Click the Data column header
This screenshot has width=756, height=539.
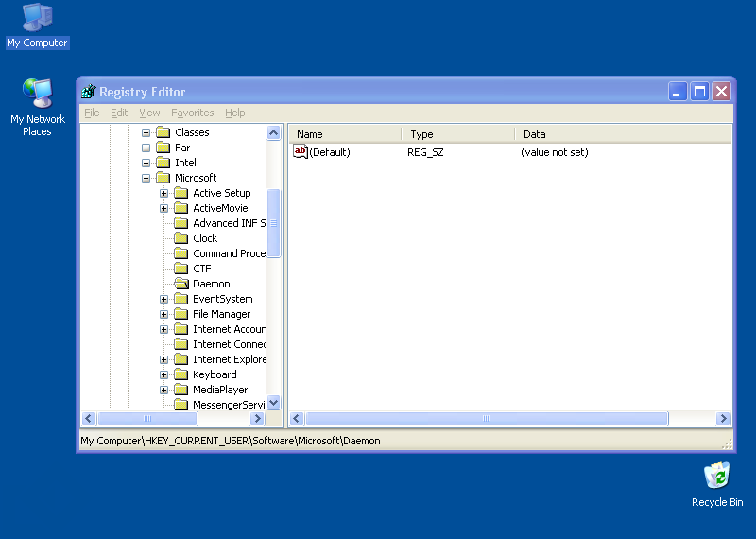(x=623, y=134)
